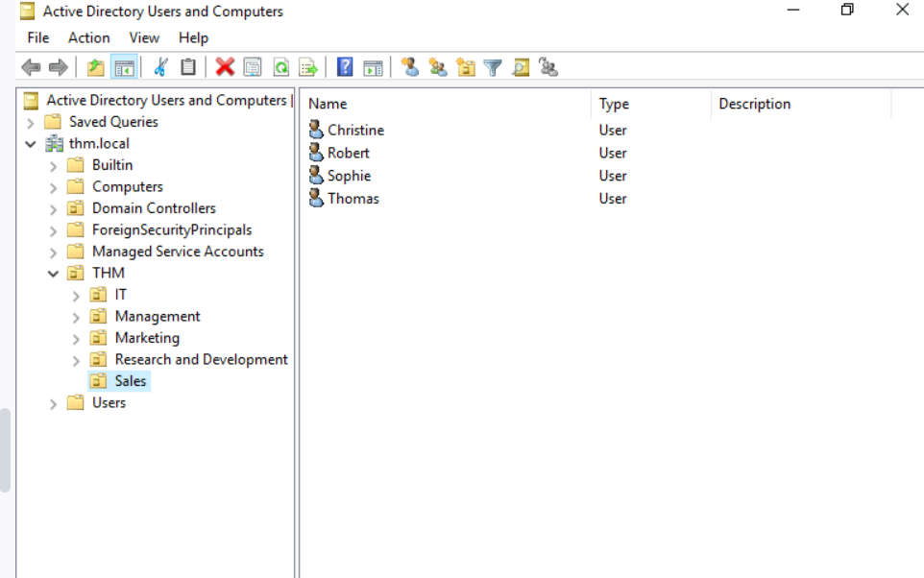The image size is (924, 578).
Task: Select the Users container label
Action: pyautogui.click(x=109, y=403)
